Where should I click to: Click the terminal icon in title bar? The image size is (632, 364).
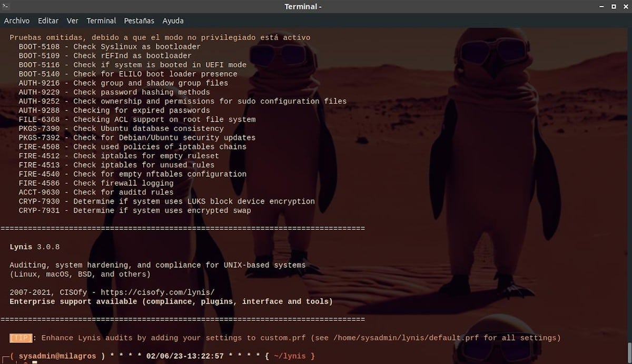coord(6,6)
